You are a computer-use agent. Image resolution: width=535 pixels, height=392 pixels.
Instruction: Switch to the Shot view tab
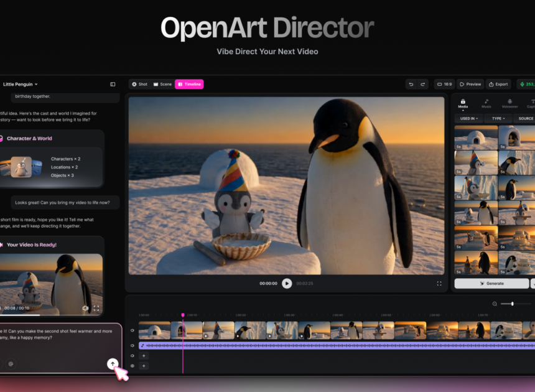(x=139, y=84)
